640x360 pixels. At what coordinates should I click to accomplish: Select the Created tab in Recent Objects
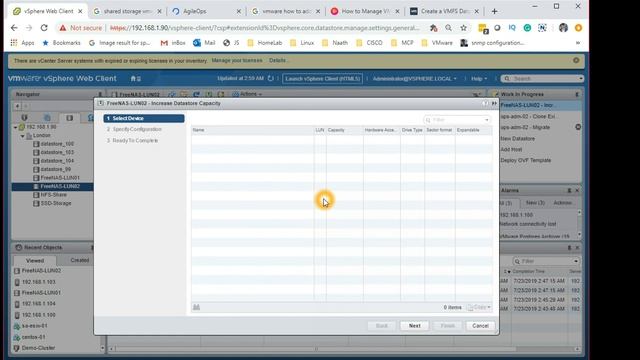[x=80, y=260]
